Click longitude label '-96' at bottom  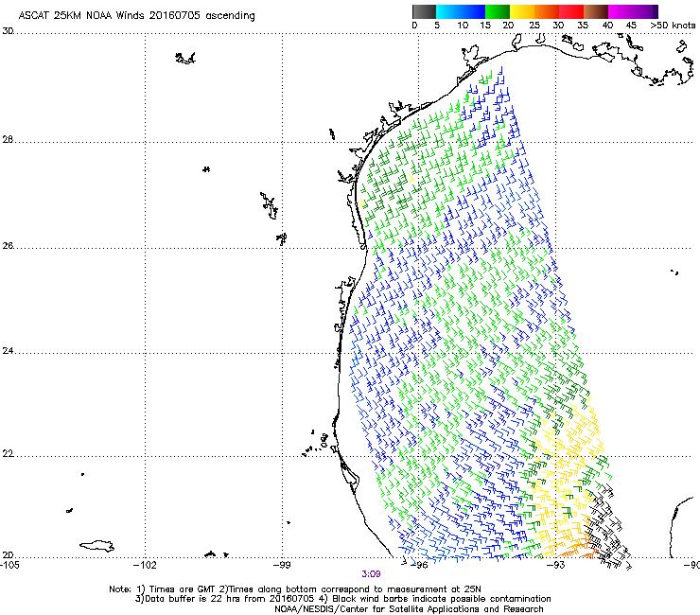tap(418, 565)
